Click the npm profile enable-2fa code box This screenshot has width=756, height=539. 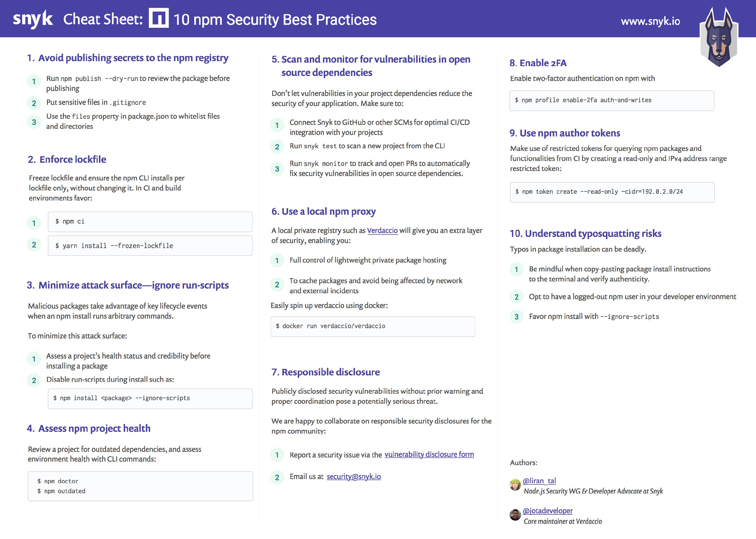pos(612,101)
